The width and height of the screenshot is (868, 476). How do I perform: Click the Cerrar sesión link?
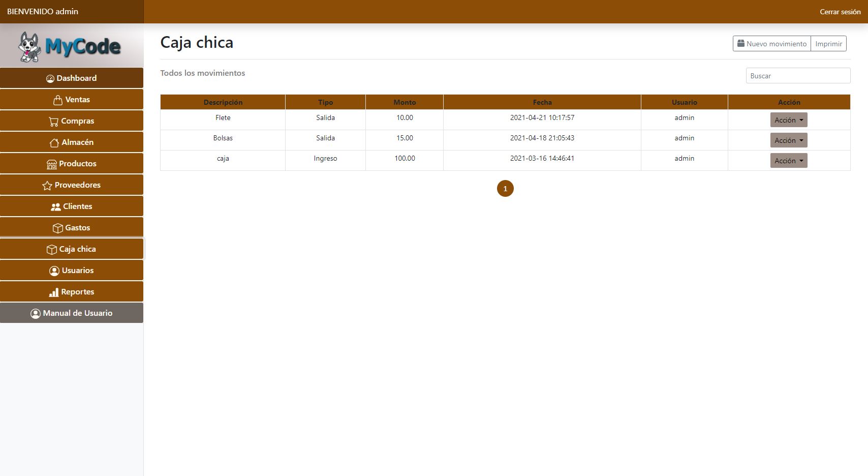tap(840, 12)
